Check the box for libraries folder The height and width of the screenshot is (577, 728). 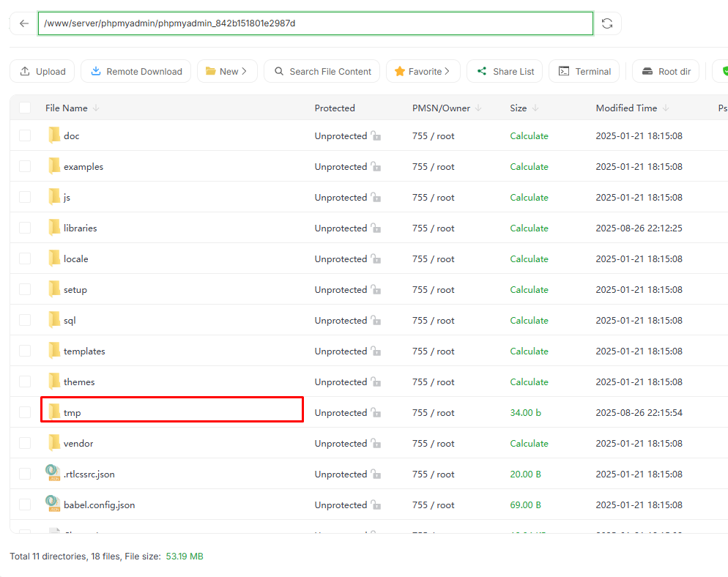click(25, 228)
